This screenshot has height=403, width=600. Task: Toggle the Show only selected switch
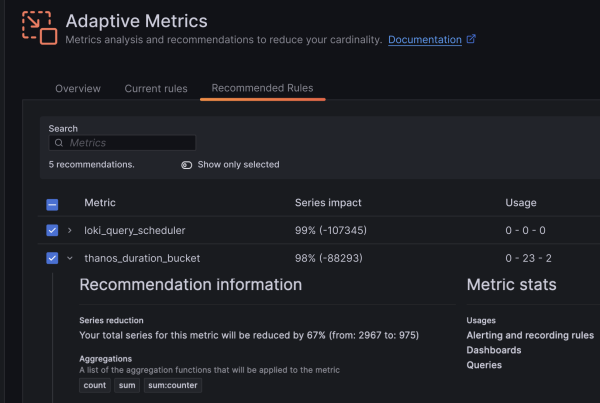(187, 165)
